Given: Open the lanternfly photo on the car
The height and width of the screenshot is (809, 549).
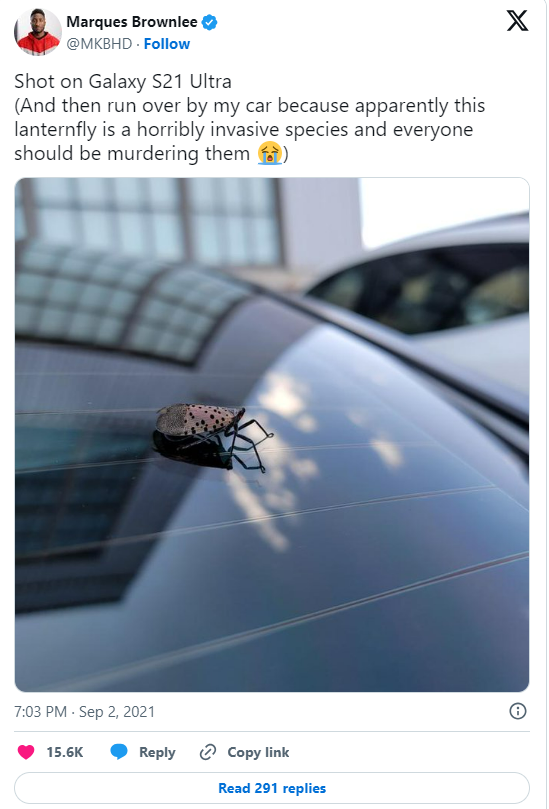Looking at the screenshot, I should pos(272,434).
